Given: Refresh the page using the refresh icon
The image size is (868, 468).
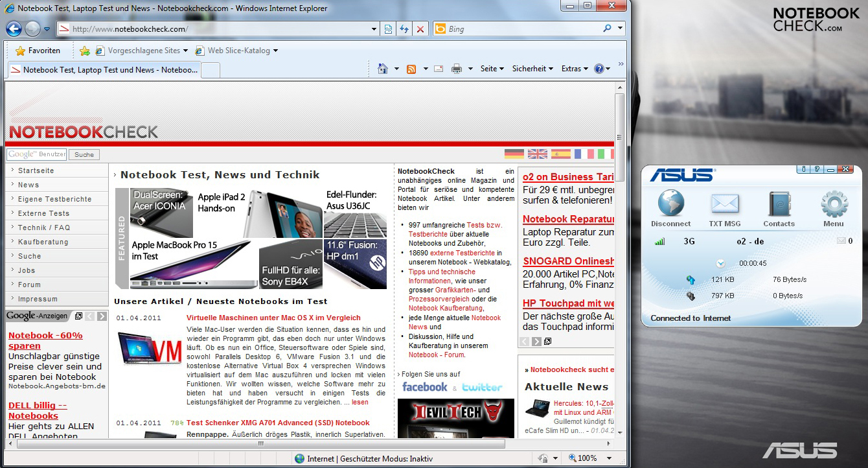Looking at the screenshot, I should point(404,29).
